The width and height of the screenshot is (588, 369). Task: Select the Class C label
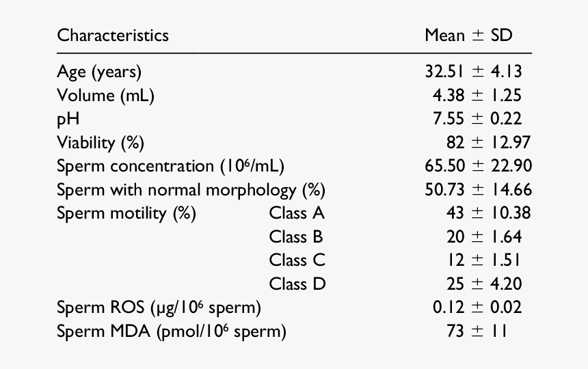pyautogui.click(x=297, y=260)
